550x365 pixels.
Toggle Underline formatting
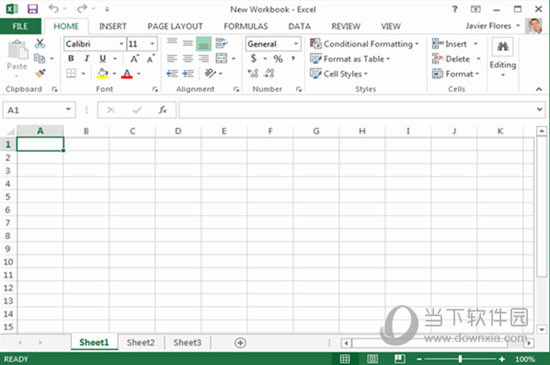coord(102,59)
